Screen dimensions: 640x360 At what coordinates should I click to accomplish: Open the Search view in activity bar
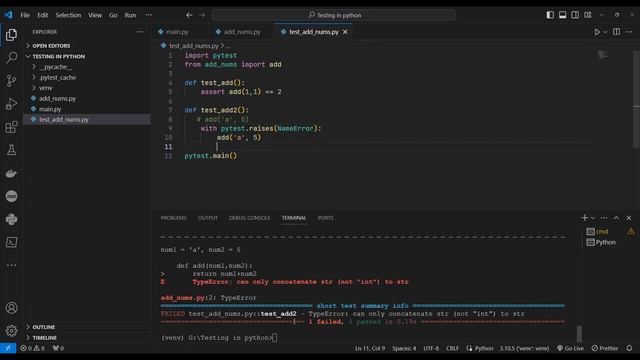[11, 58]
